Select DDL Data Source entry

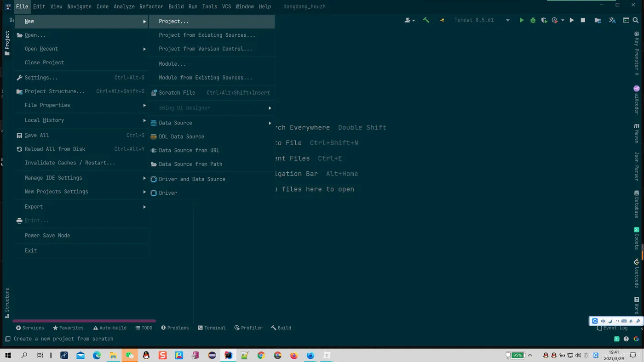pyautogui.click(x=212, y=136)
